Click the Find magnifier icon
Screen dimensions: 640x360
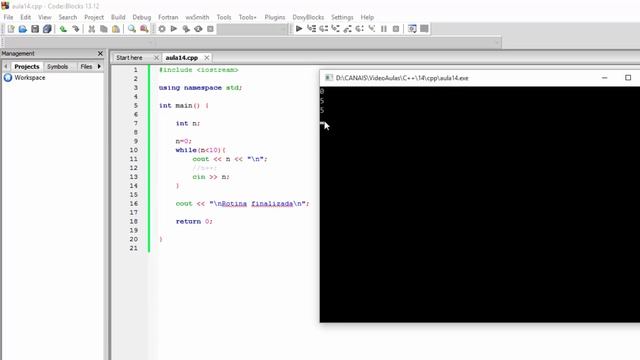(x=132, y=29)
